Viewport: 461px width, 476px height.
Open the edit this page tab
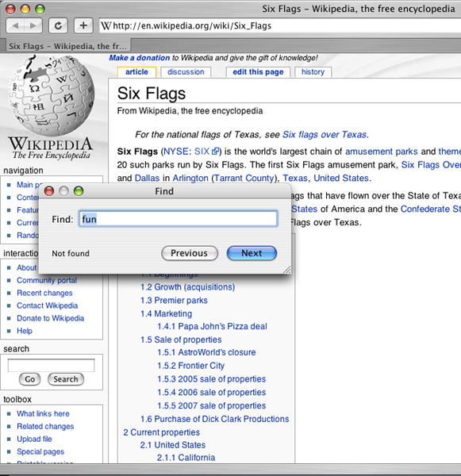coord(258,72)
